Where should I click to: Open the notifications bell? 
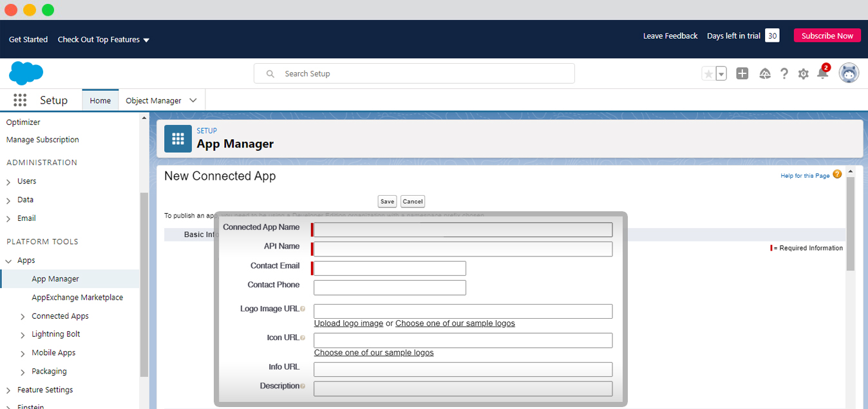pos(822,73)
